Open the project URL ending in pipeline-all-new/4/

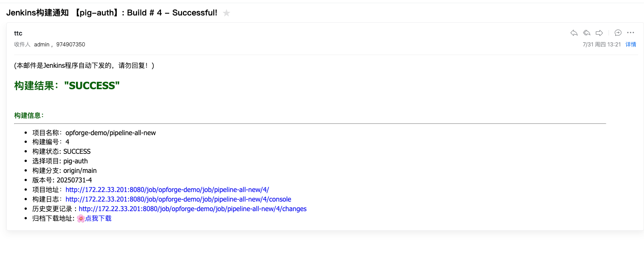tap(167, 190)
